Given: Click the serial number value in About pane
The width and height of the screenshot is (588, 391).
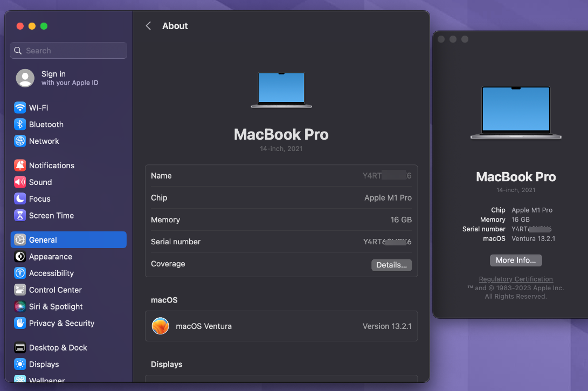Looking at the screenshot, I should click(x=388, y=242).
